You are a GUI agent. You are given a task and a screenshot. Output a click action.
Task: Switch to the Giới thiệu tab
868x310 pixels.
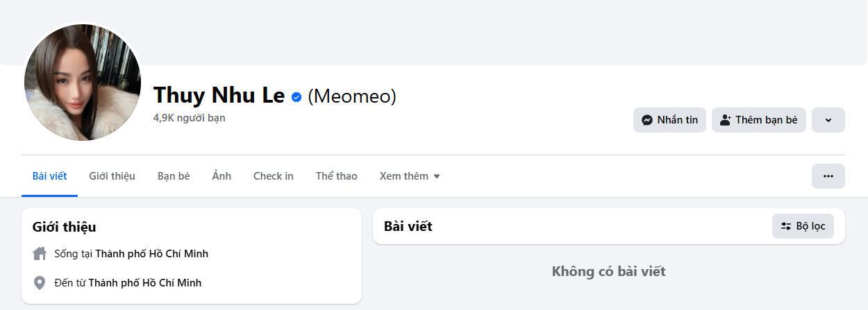tap(112, 176)
